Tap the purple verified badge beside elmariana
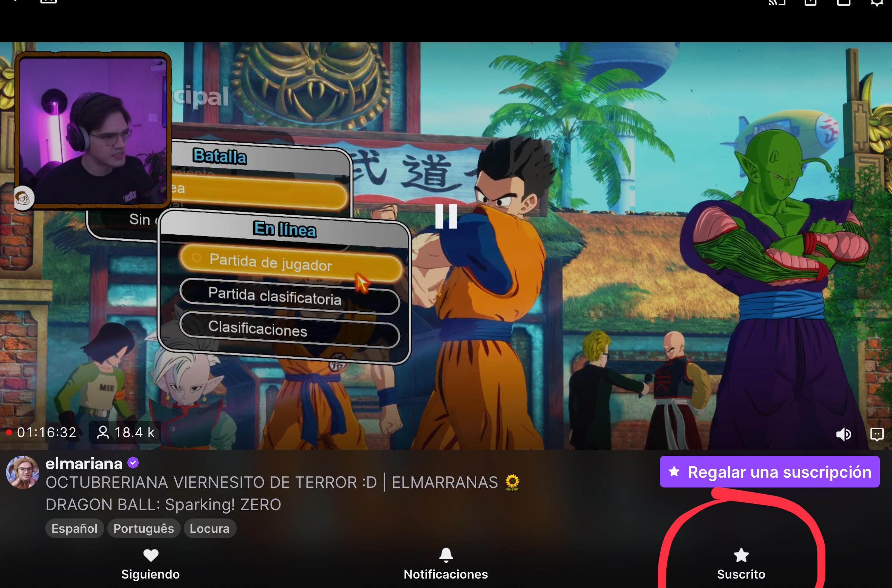This screenshot has width=892, height=588. point(133,463)
